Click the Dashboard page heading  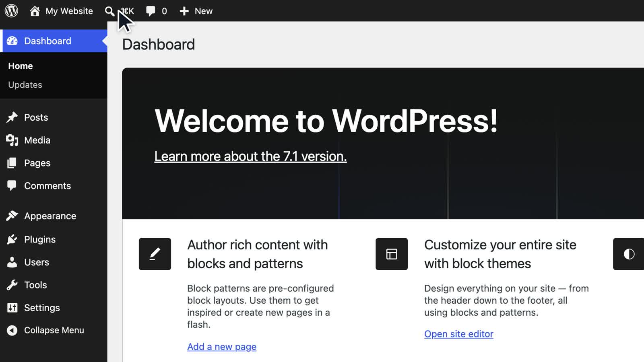click(158, 44)
